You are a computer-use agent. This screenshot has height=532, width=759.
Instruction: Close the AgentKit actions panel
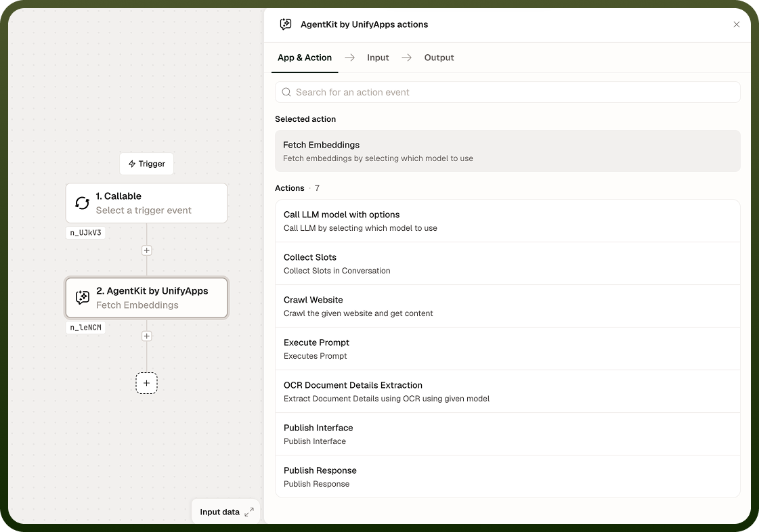point(736,24)
